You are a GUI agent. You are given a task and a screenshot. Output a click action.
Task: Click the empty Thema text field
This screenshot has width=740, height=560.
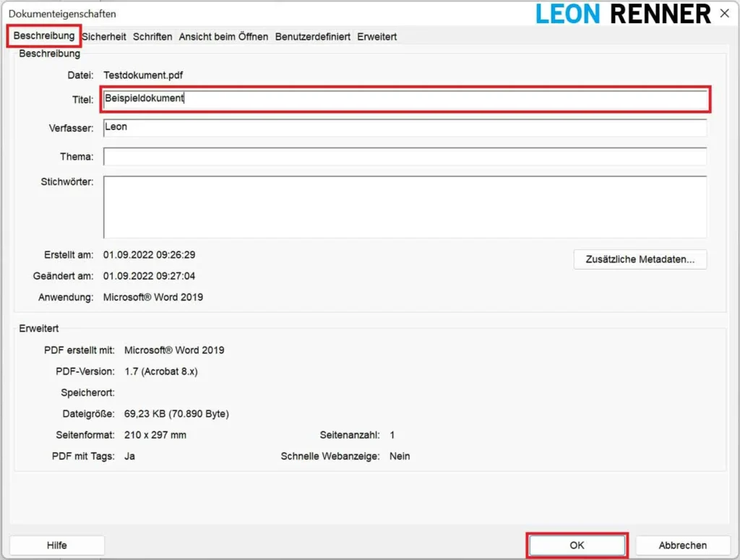click(x=405, y=157)
